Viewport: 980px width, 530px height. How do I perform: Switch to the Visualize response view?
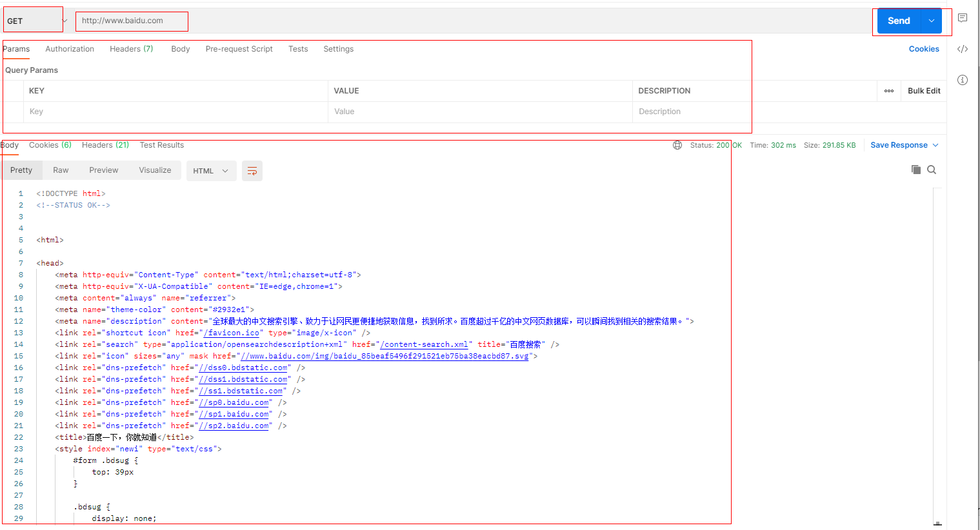[155, 170]
